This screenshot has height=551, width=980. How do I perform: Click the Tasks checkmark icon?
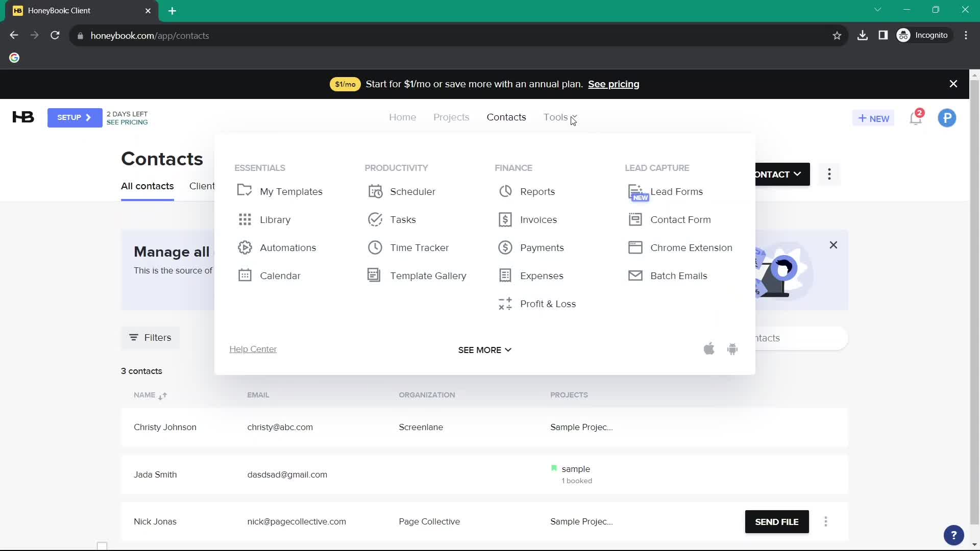pyautogui.click(x=375, y=219)
